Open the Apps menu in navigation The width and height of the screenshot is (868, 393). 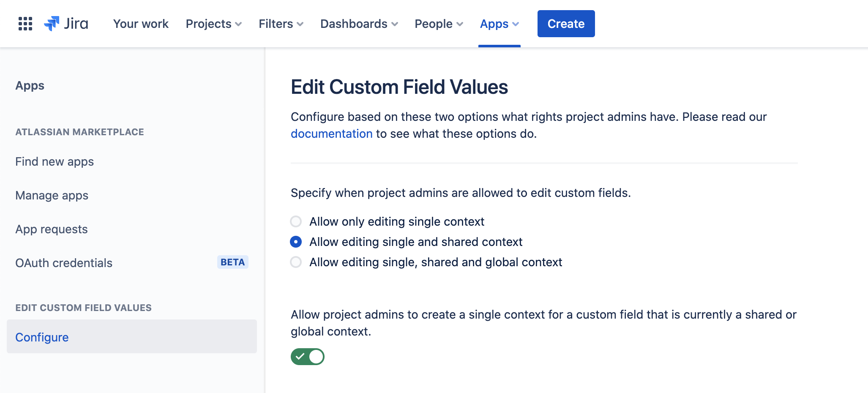pos(499,24)
